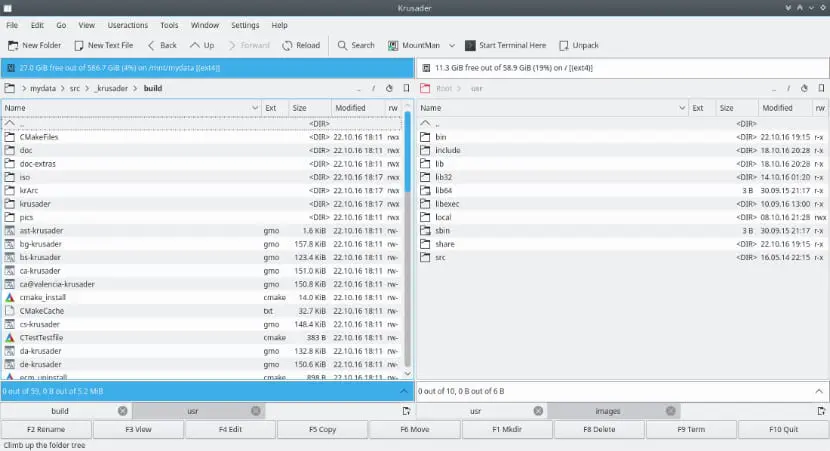Select the CTestTestfile row
This screenshot has height=451, width=830.
202,338
